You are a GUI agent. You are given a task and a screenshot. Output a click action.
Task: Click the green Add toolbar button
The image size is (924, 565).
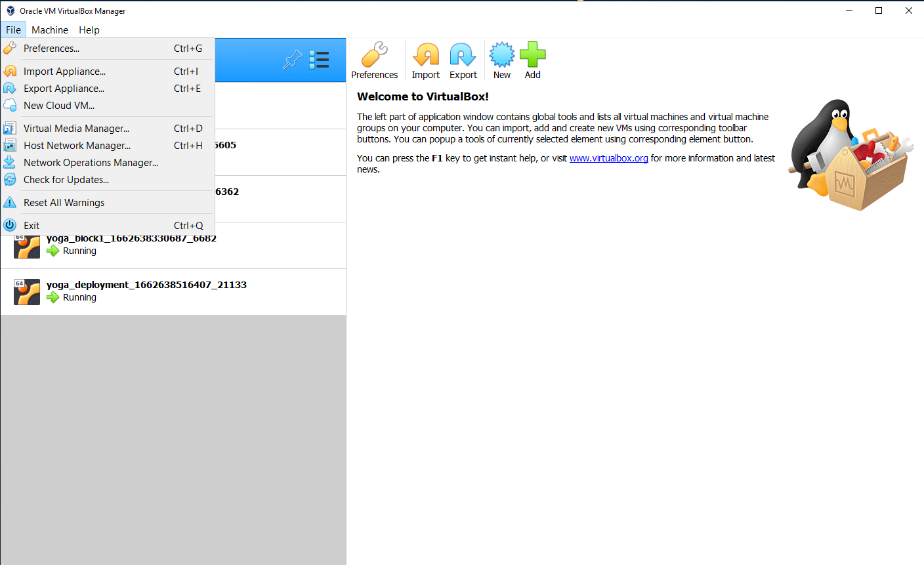click(x=533, y=61)
